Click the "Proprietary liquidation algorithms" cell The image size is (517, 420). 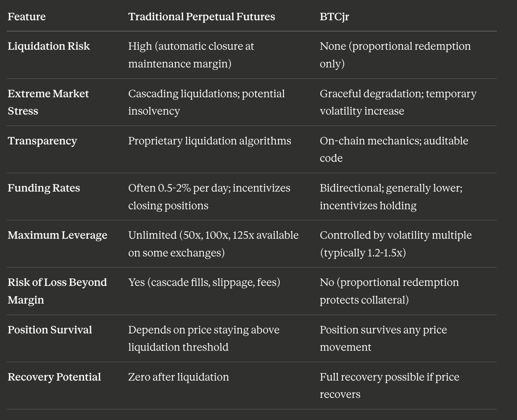click(209, 141)
